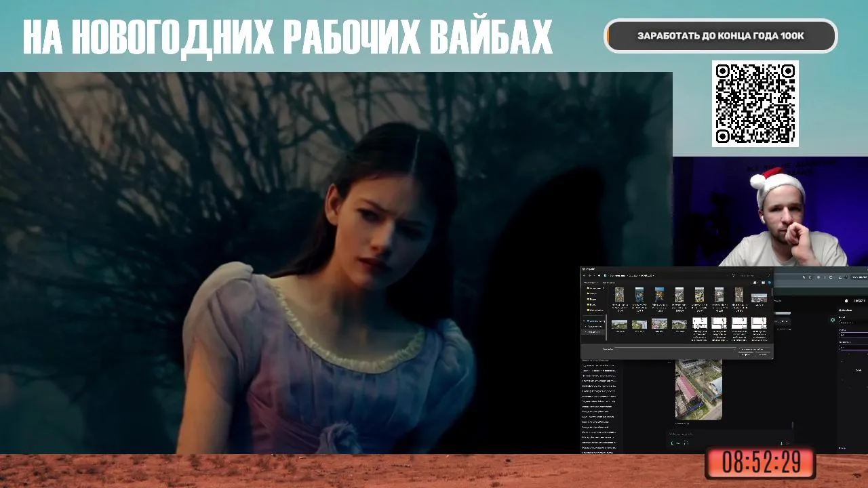The image size is (868, 488).
Task: Click the 'Заработать до конца года 100К' goal bar
Action: [x=721, y=36]
